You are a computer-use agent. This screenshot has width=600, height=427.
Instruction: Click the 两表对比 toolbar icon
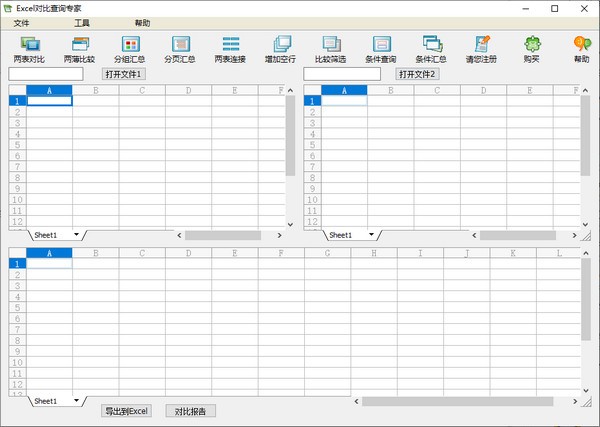pyautogui.click(x=29, y=50)
